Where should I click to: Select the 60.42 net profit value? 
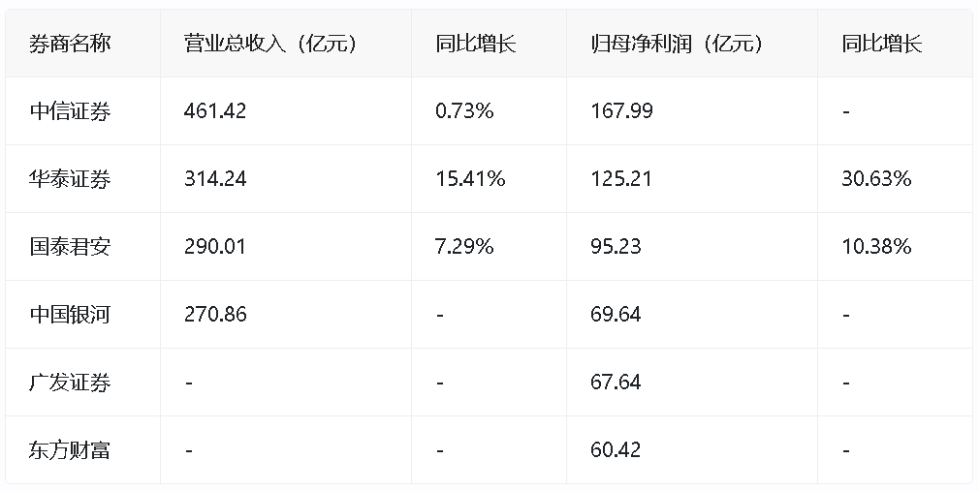616,450
